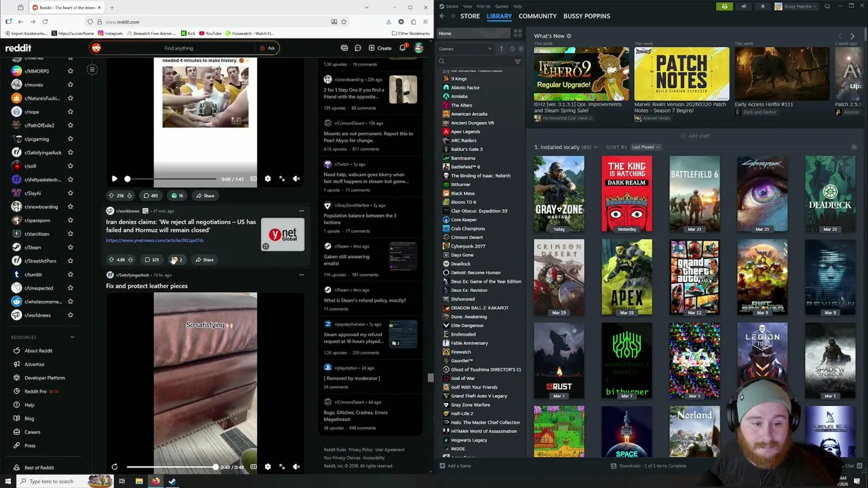Open Steam library advanced filter icon
868x488 pixels.
[517, 62]
